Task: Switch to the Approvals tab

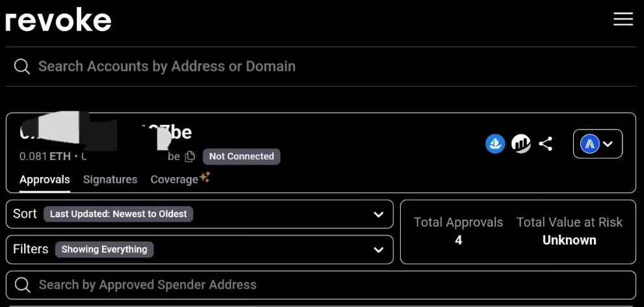Action: pyautogui.click(x=45, y=180)
